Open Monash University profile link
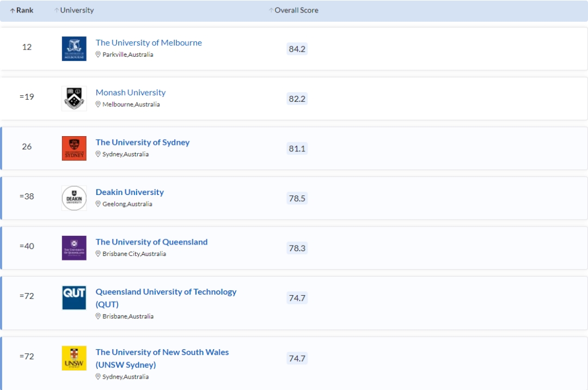The image size is (588, 390). (x=131, y=93)
